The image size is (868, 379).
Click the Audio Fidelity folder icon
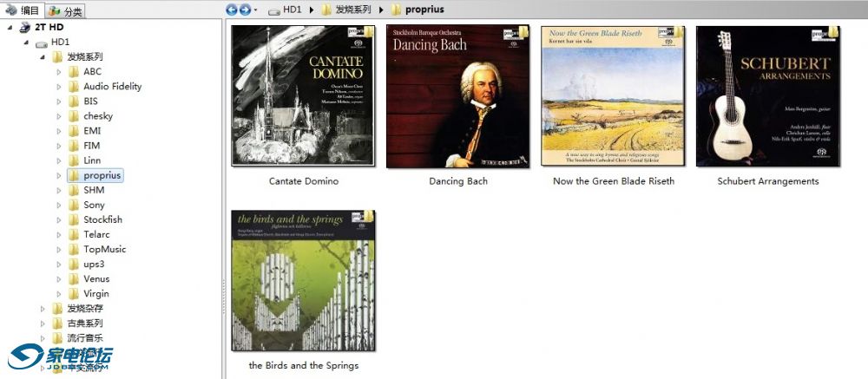pos(74,87)
